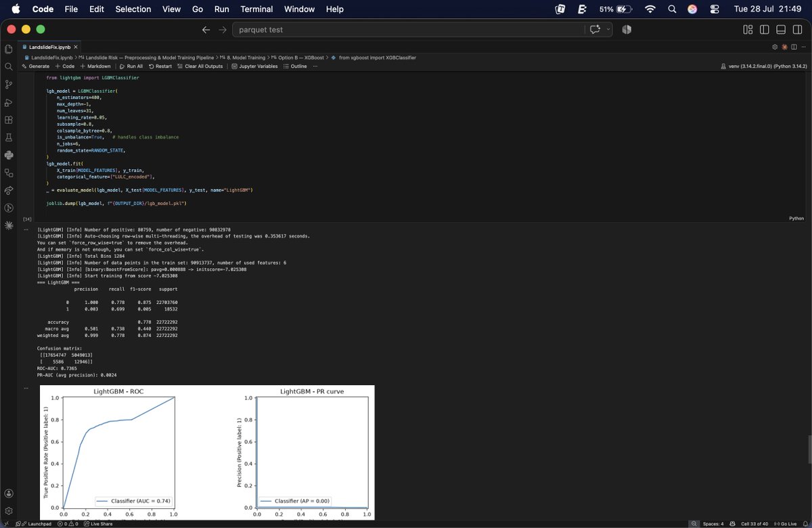Open Source Control view in activity bar
Viewport: 812px width, 528px height.
9,84
